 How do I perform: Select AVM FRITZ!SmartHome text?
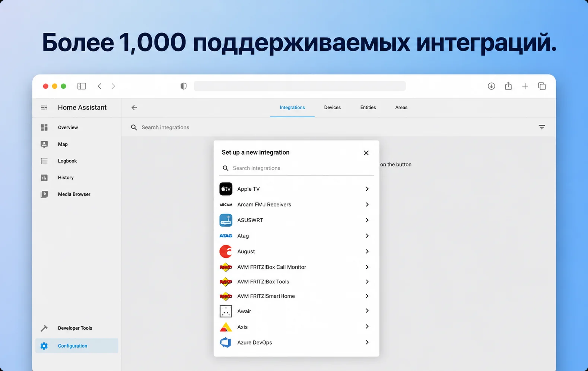click(x=266, y=296)
